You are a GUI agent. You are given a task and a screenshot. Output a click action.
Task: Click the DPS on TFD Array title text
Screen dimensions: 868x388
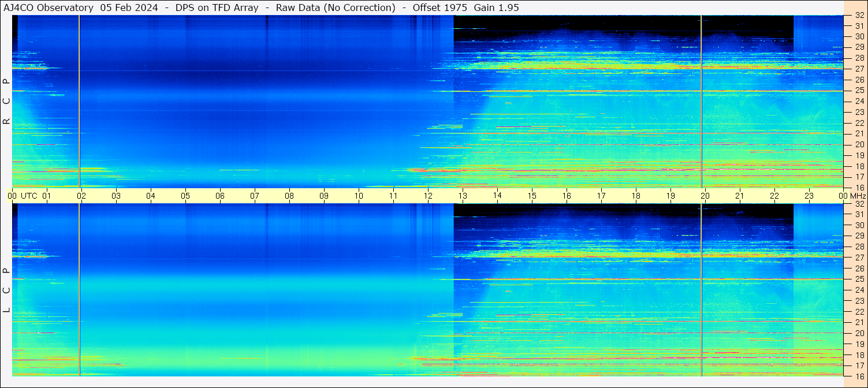click(x=217, y=8)
